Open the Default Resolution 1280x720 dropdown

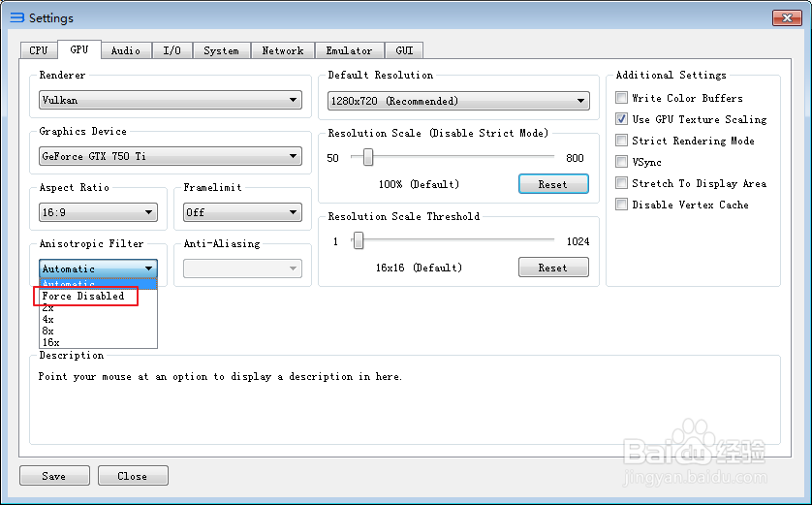(x=458, y=101)
